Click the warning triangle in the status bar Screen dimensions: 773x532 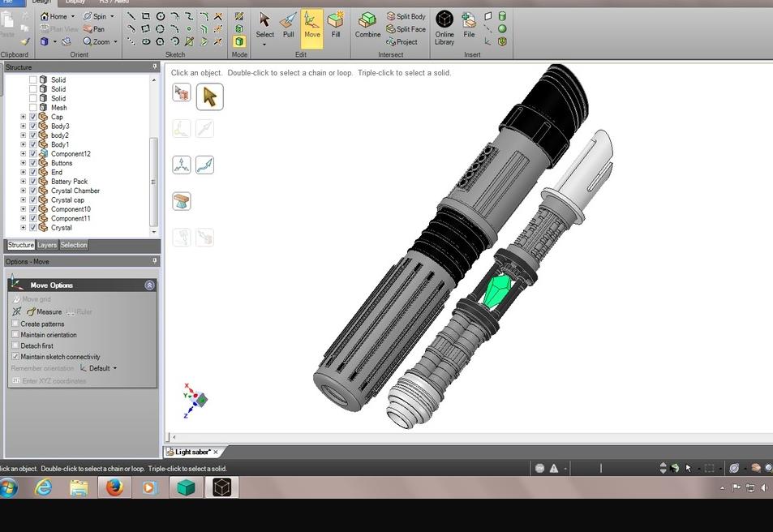pyautogui.click(x=554, y=469)
